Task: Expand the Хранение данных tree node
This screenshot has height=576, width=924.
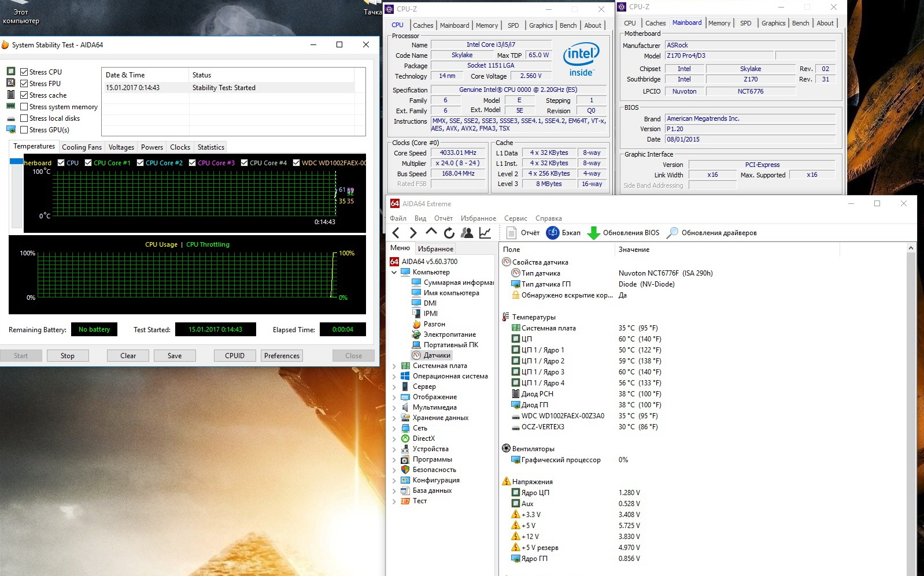Action: tap(394, 418)
